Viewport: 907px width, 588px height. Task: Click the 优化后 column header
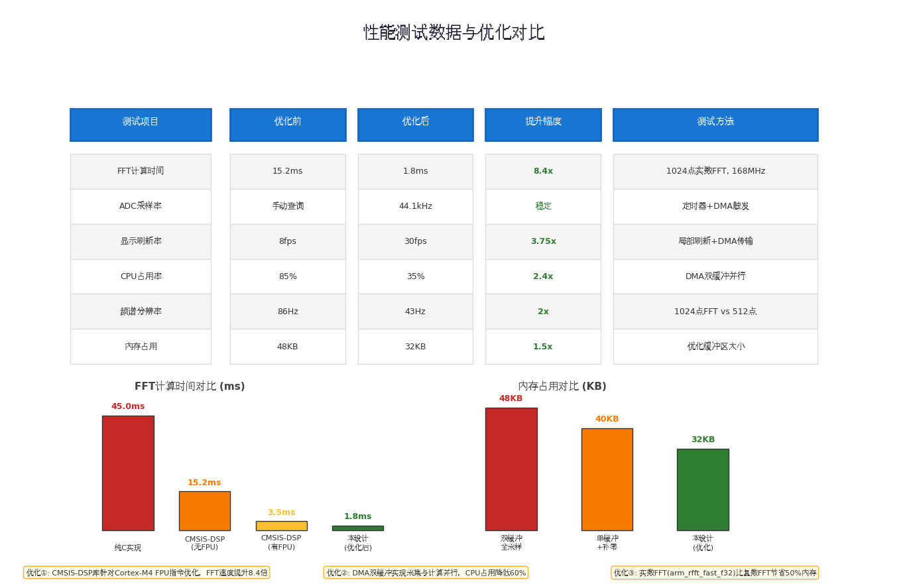pos(416,125)
